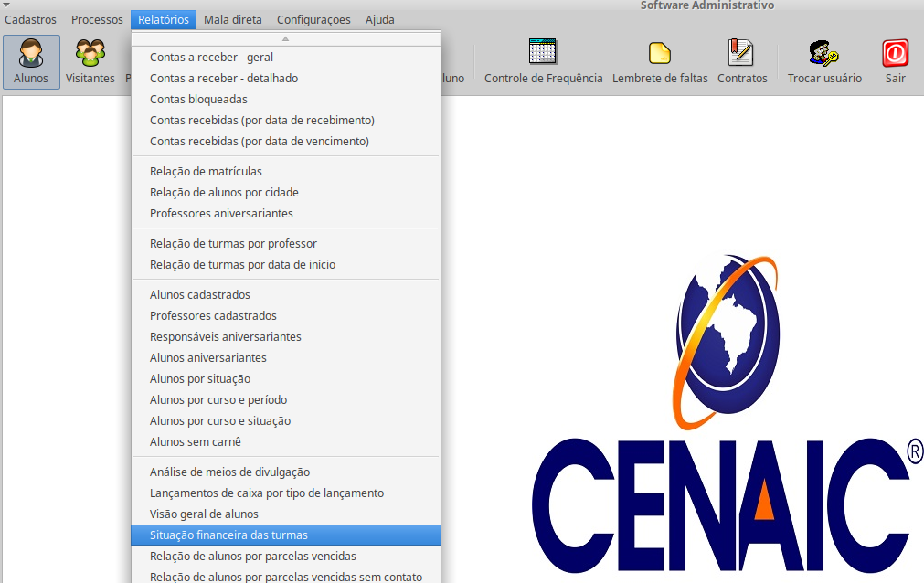
Task: Open Relação de turmas por data de início
Action: 286,265
